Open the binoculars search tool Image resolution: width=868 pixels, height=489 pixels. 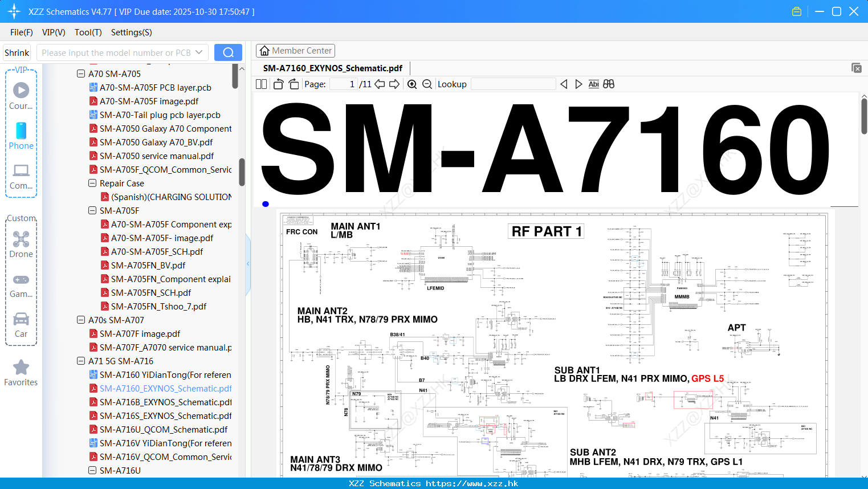(x=609, y=84)
